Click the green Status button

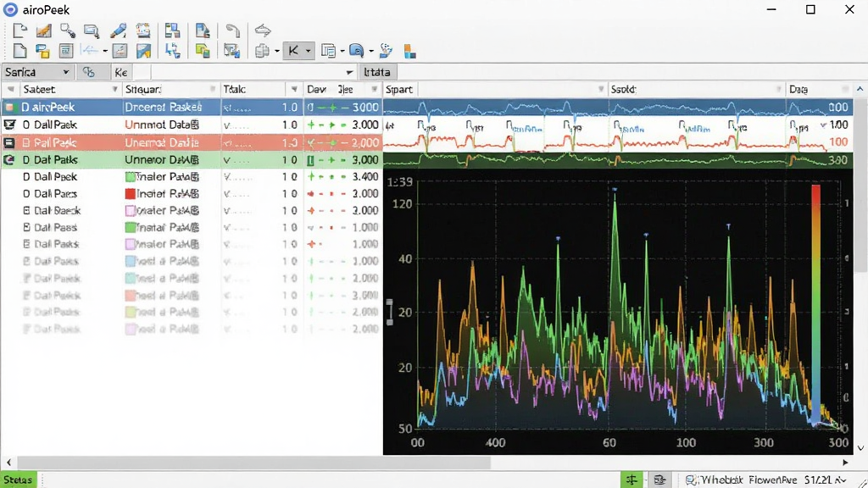point(19,480)
